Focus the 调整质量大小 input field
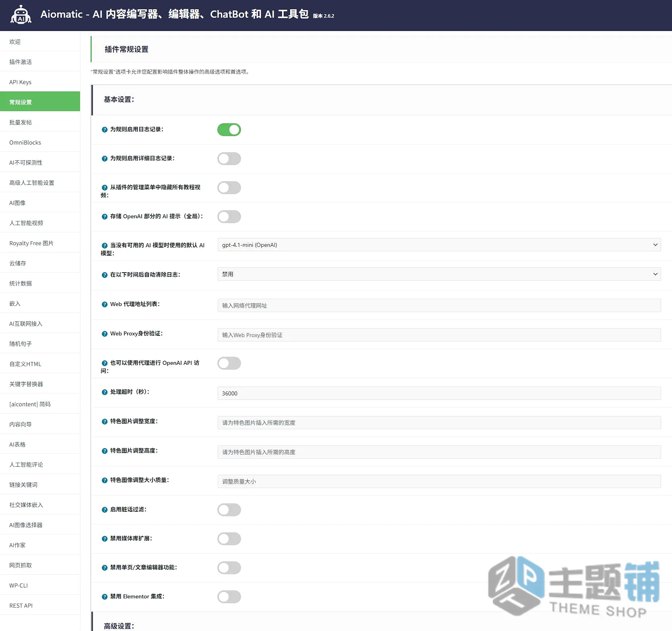 [x=439, y=481]
